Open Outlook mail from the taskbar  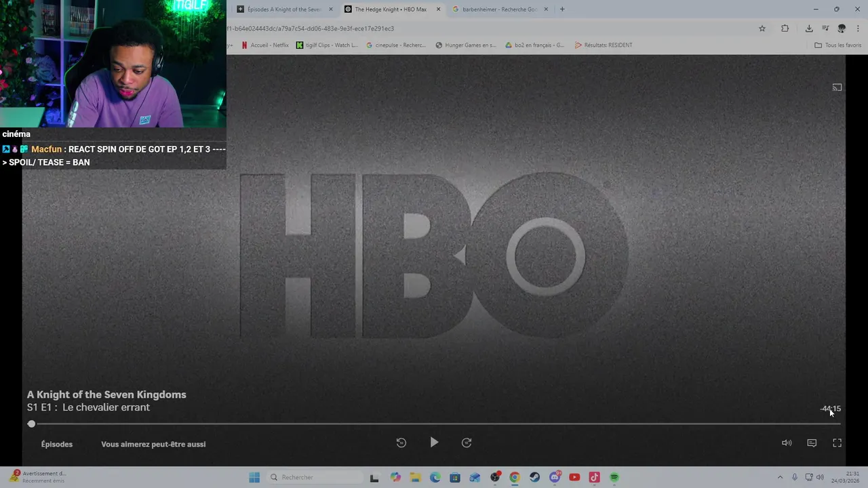coord(475,477)
